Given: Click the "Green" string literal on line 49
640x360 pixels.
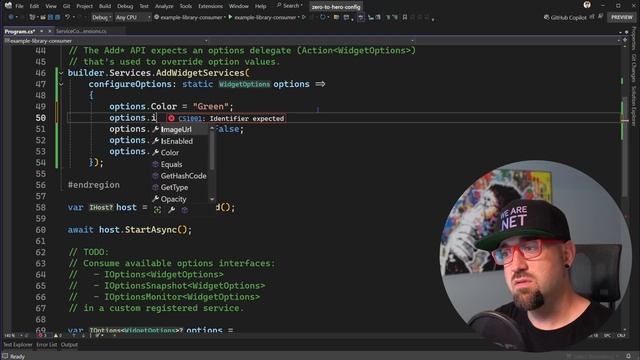Looking at the screenshot, I should click(x=210, y=107).
